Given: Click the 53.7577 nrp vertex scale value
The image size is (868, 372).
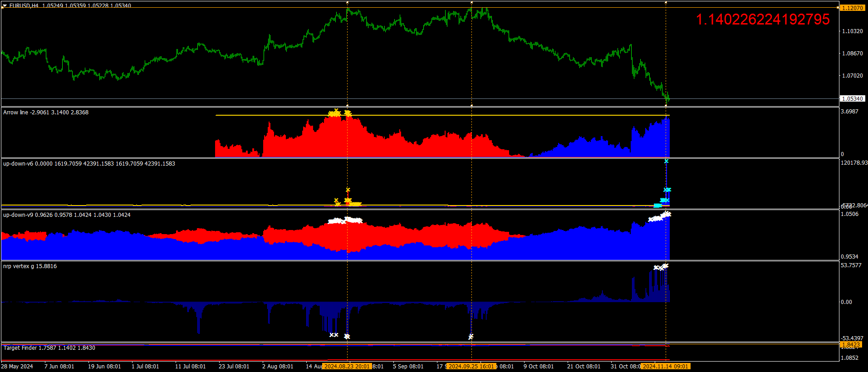Looking at the screenshot, I should (851, 265).
